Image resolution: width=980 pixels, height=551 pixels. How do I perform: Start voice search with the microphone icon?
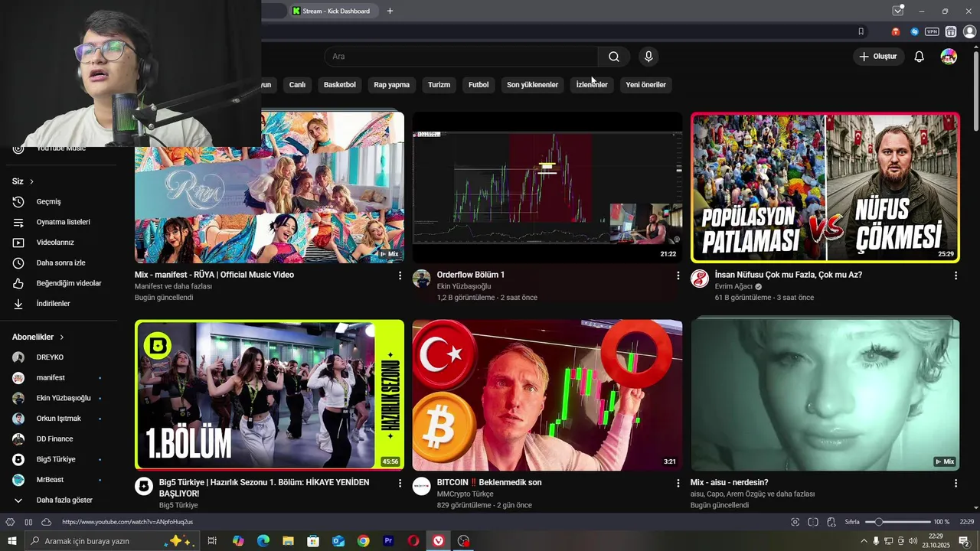coord(648,57)
